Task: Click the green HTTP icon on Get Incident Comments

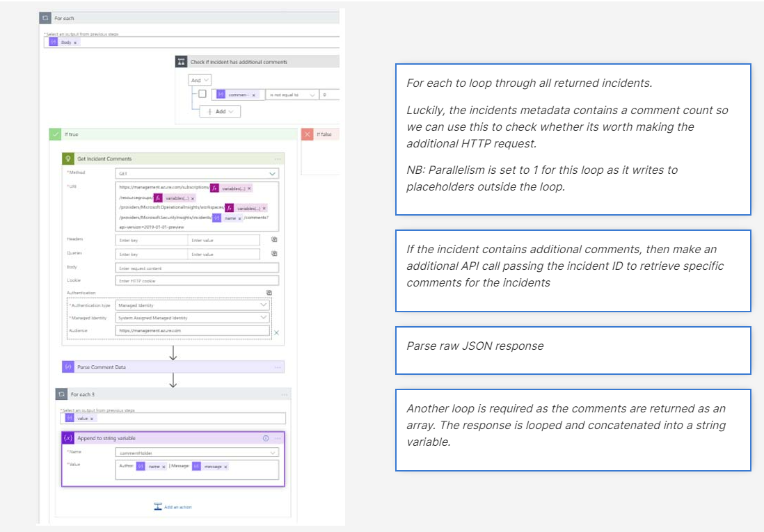Action: coord(67,160)
